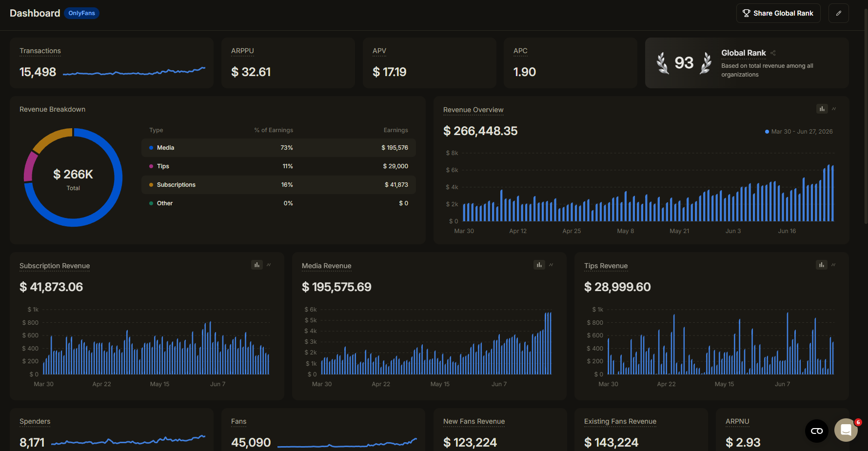
Task: Click the green Other color dot
Action: coord(151,203)
